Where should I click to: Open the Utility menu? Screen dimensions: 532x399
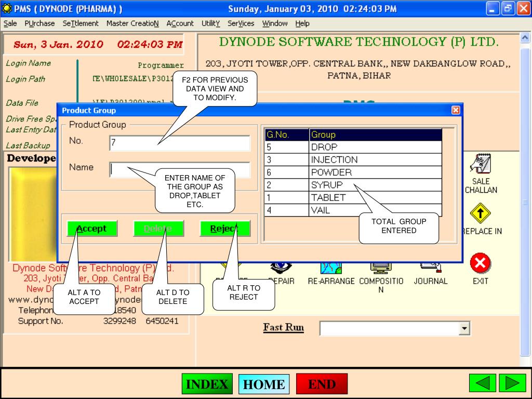[x=211, y=23]
